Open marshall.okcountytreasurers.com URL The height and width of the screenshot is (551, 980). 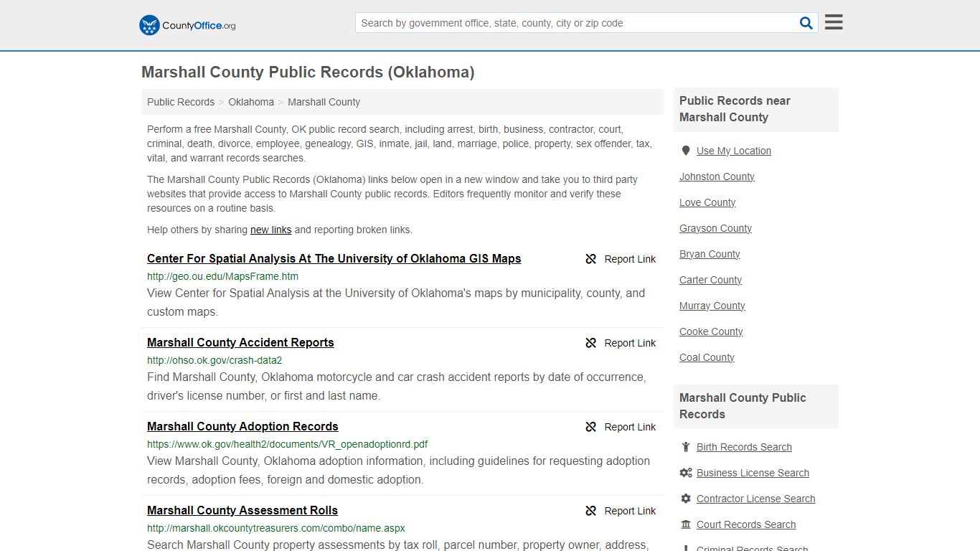point(276,528)
